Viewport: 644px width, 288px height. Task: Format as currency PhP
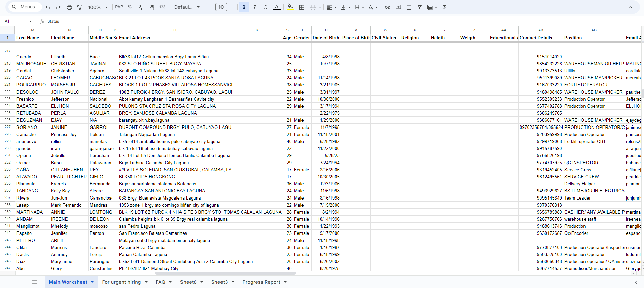(x=119, y=7)
